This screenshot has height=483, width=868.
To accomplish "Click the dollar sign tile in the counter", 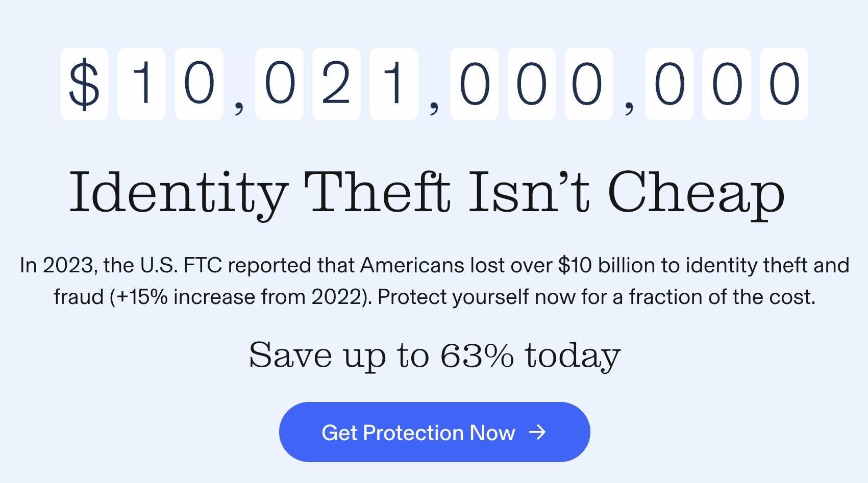I will point(84,84).
